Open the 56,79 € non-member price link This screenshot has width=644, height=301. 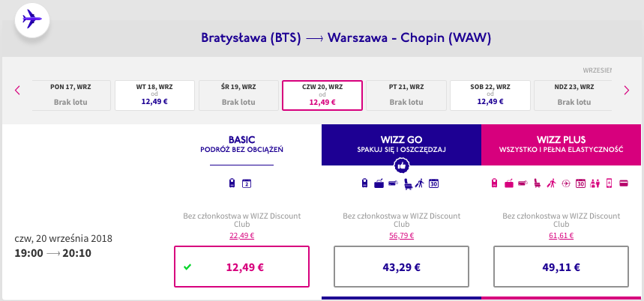click(401, 236)
